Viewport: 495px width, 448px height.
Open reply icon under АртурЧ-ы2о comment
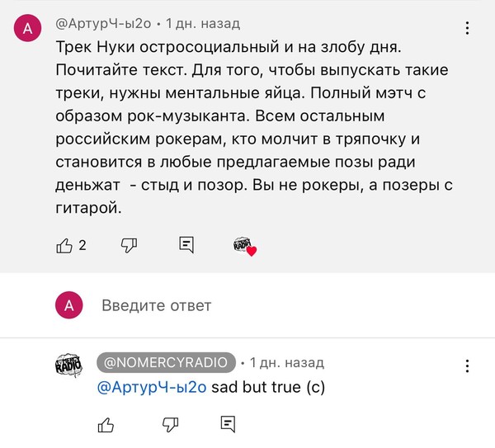(186, 245)
